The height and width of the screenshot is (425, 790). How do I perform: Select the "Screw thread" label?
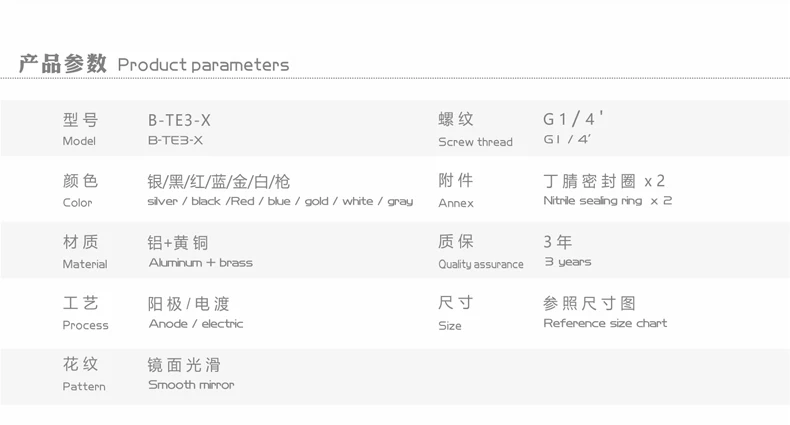coord(475,142)
